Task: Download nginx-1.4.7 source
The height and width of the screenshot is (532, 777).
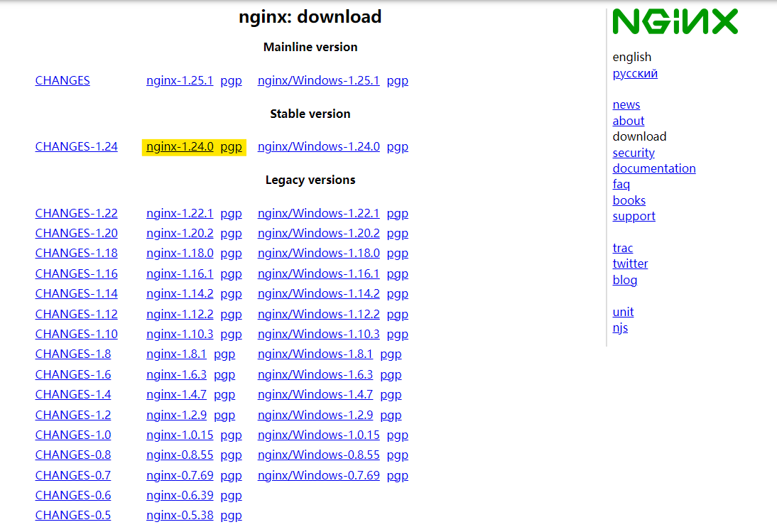Action: [x=176, y=394]
